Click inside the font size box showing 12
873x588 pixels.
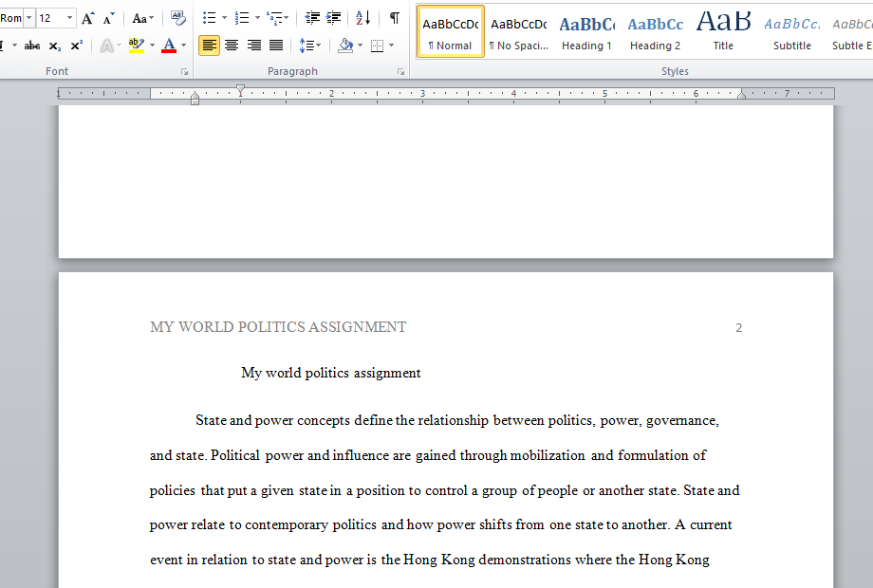tap(50, 18)
